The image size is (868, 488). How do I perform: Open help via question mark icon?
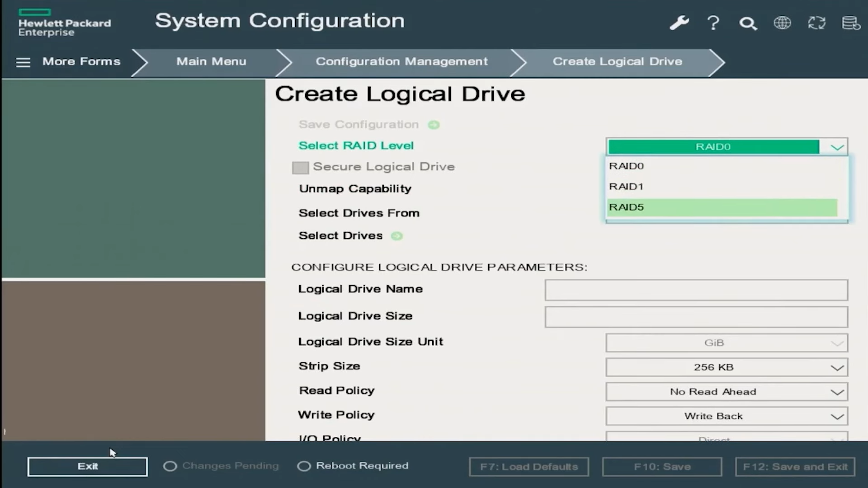(x=713, y=23)
